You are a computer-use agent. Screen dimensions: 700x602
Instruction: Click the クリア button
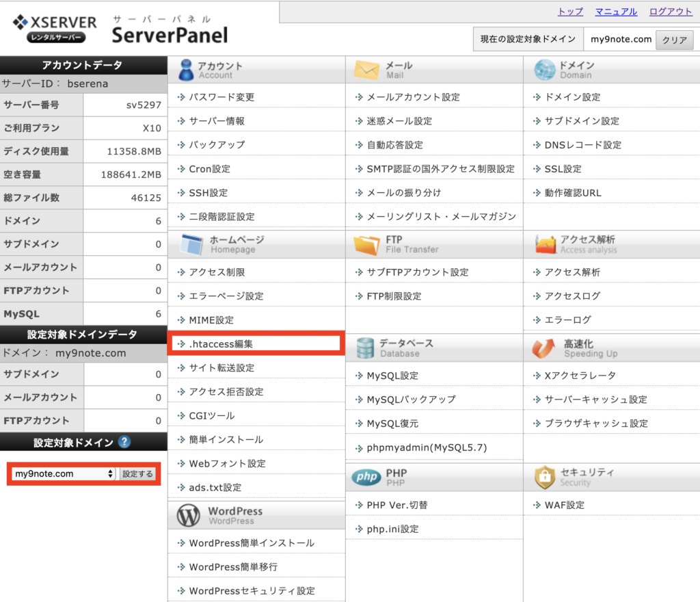tap(675, 40)
